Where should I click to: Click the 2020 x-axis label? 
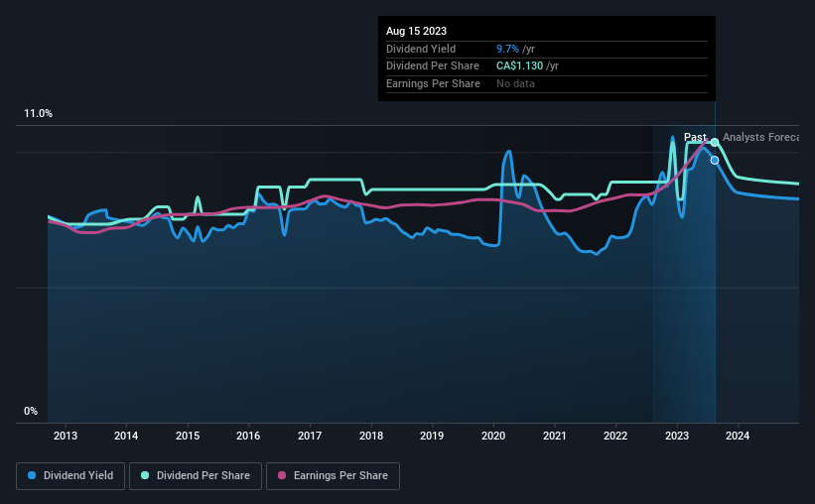click(493, 436)
